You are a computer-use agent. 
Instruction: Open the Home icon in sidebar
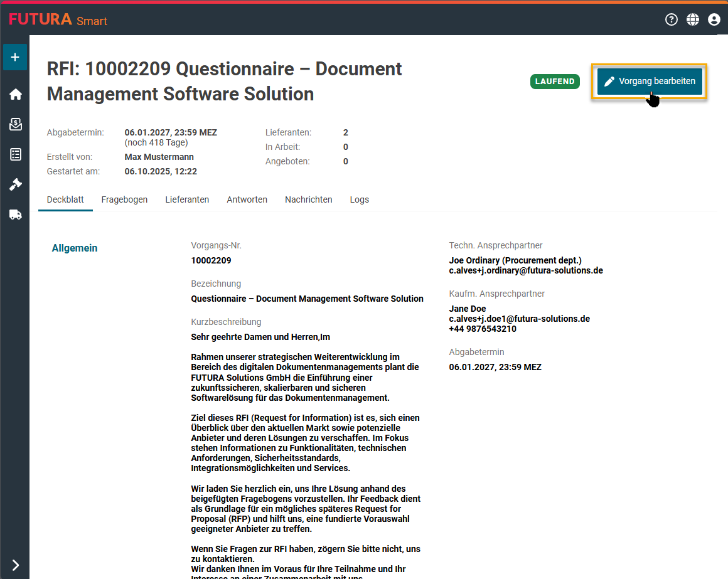(x=15, y=94)
